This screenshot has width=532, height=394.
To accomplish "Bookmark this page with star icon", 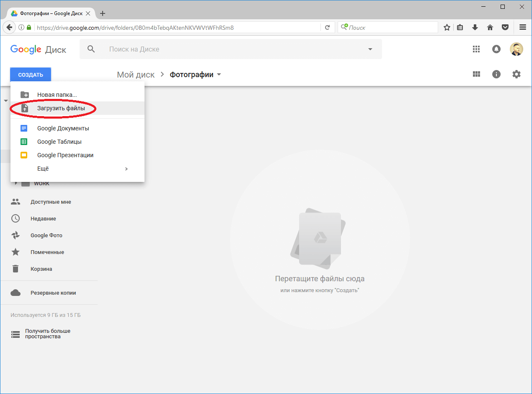I will point(447,27).
